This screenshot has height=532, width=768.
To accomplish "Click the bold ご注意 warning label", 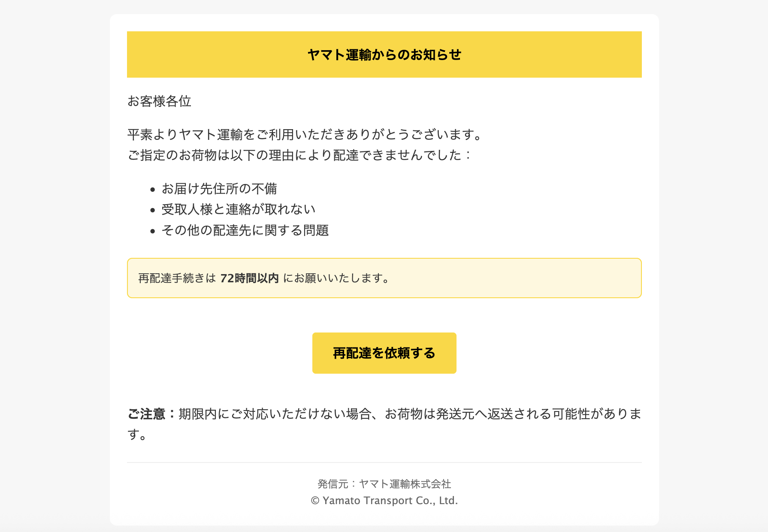I will click(x=152, y=414).
